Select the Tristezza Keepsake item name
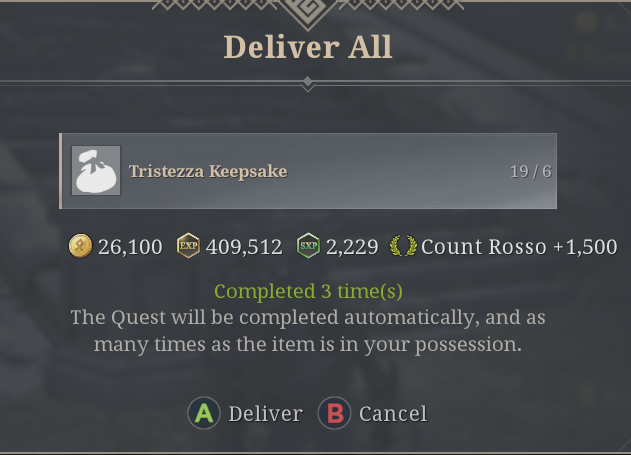 click(208, 171)
